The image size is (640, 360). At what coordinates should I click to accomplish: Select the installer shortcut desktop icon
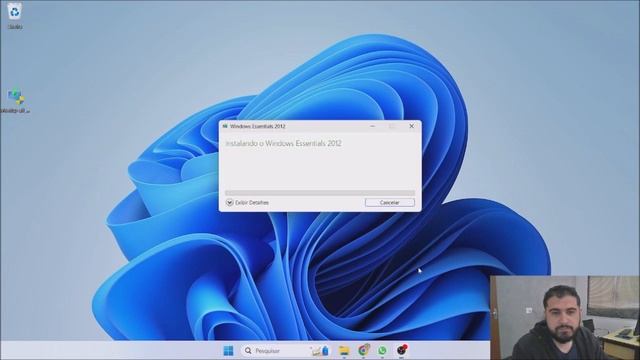point(16,100)
